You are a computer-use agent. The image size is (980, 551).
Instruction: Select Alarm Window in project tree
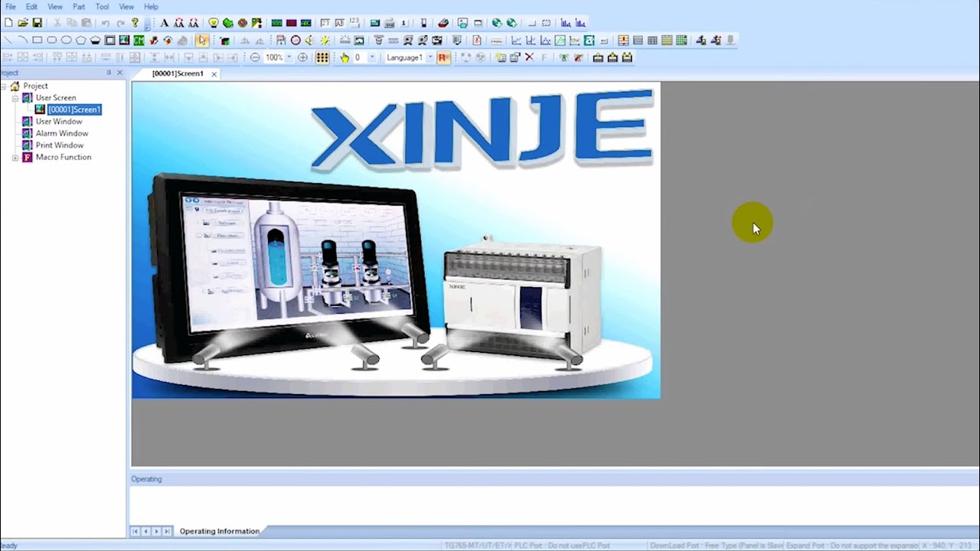[x=62, y=133]
